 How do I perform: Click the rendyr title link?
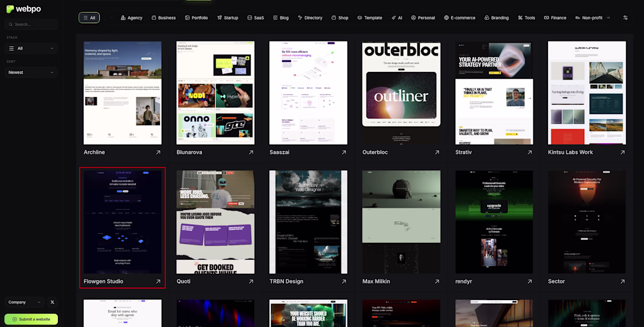pyautogui.click(x=464, y=281)
